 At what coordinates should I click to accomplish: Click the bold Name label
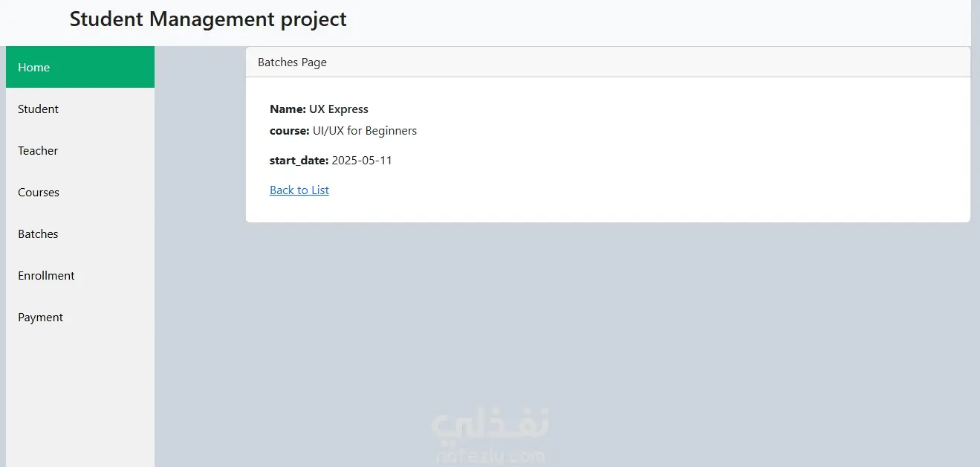[288, 109]
